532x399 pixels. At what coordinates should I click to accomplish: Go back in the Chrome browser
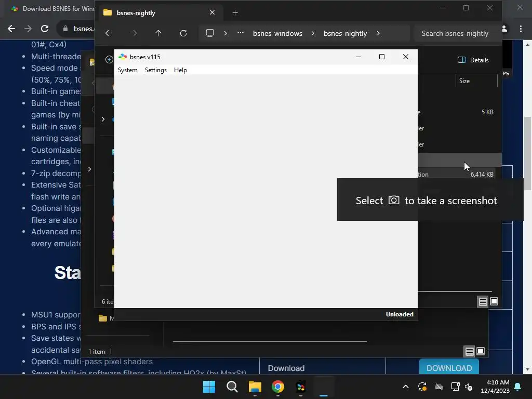click(x=11, y=29)
